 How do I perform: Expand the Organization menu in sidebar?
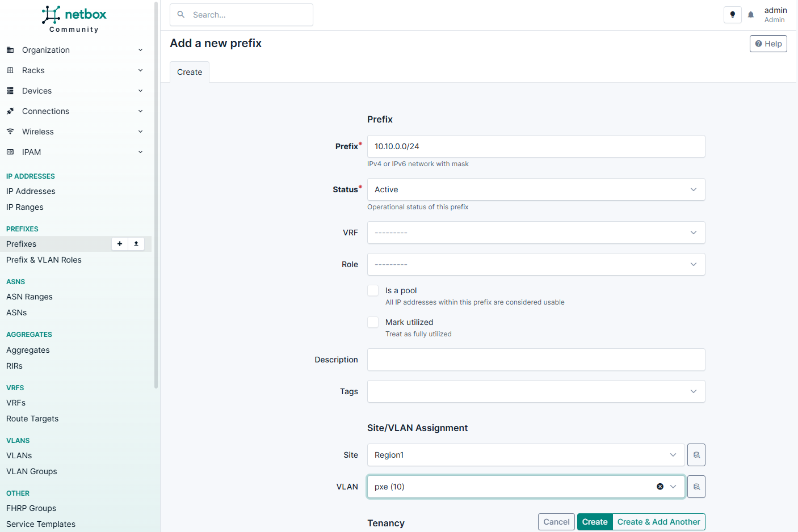[x=74, y=50]
